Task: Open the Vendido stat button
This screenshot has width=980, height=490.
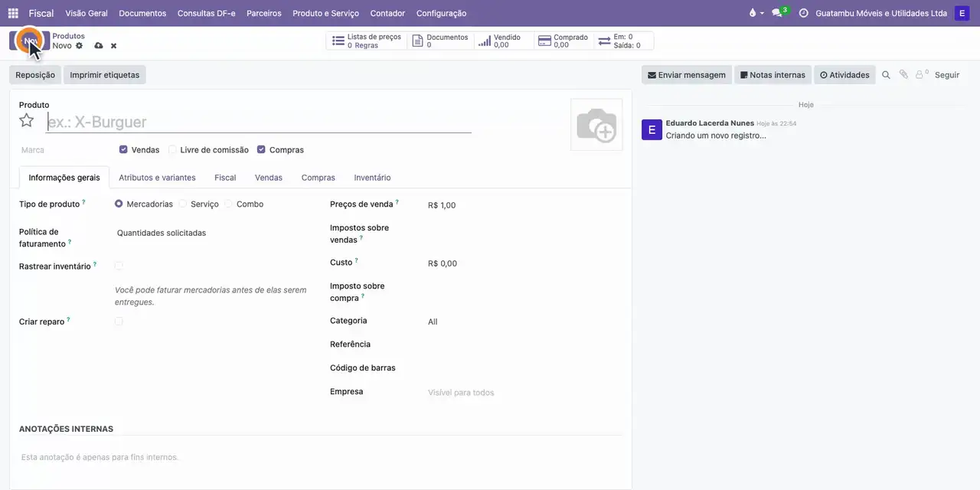Action: click(x=503, y=41)
